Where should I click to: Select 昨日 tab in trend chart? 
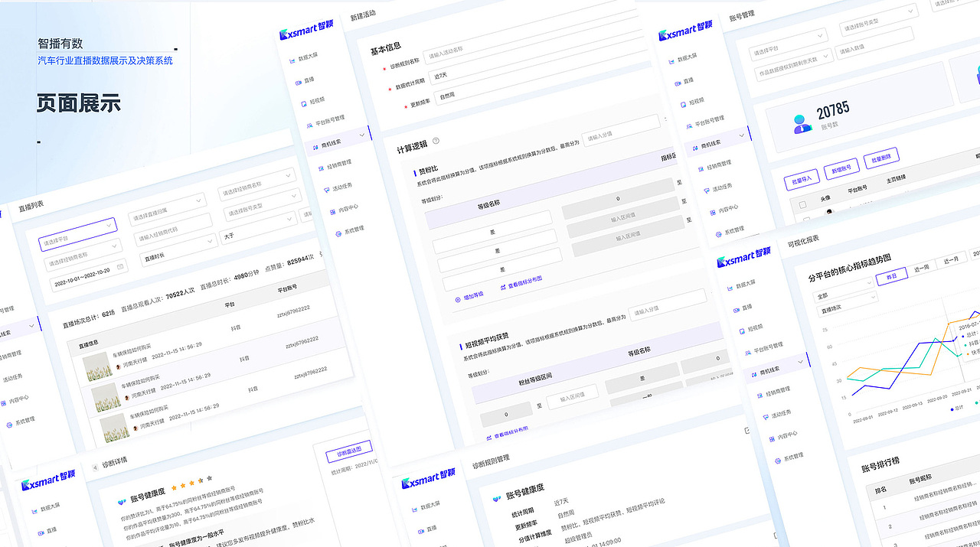tap(890, 275)
